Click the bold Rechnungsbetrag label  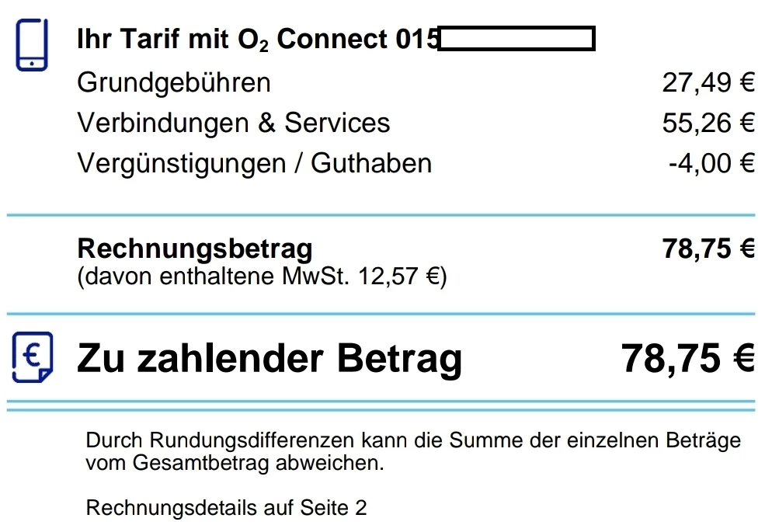(x=194, y=249)
